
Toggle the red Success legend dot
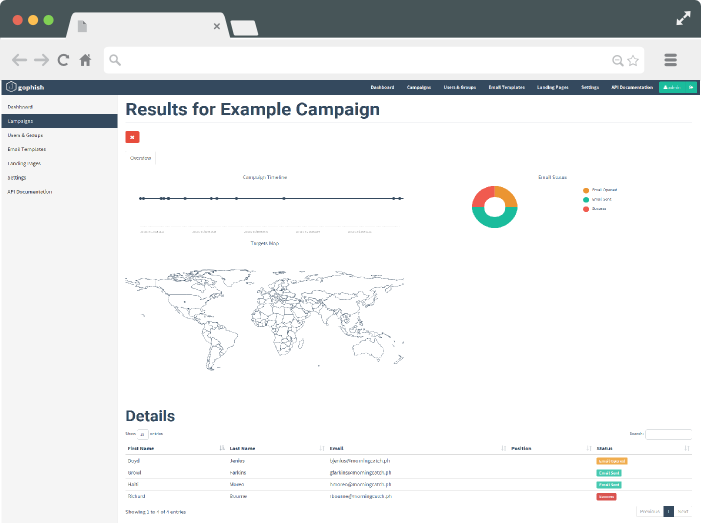click(586, 209)
